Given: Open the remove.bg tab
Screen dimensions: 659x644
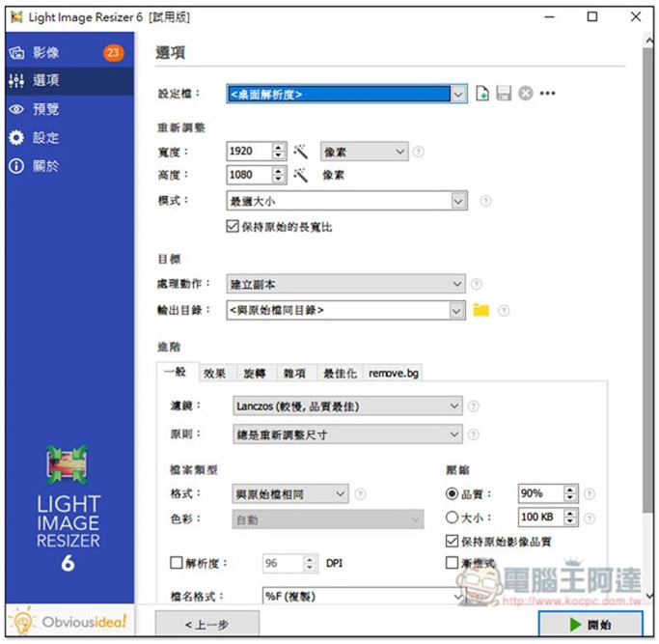Looking at the screenshot, I should 394,373.
